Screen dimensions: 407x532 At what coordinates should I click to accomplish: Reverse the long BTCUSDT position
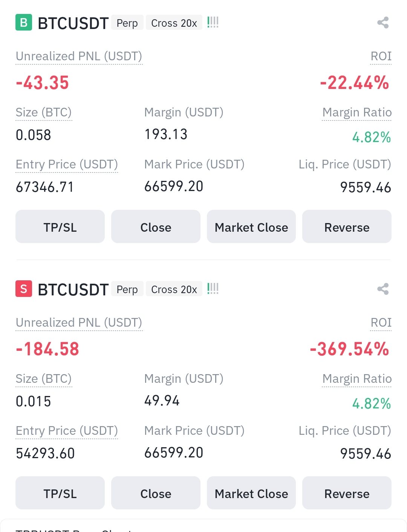coord(347,227)
